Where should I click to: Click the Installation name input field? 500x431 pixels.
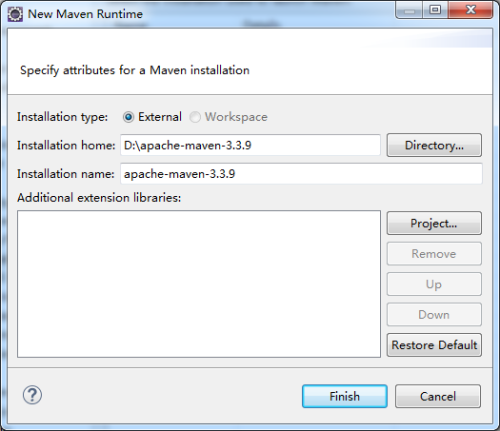[x=301, y=174]
